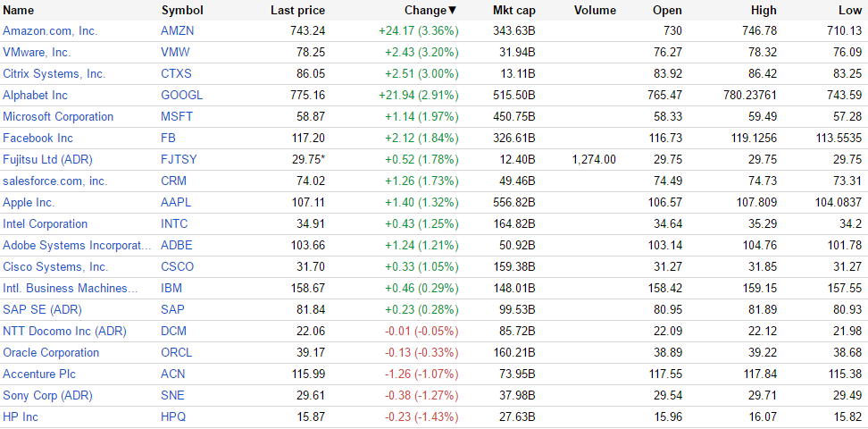Image resolution: width=868 pixels, height=429 pixels.
Task: Click the Volume column header
Action: pos(595,11)
